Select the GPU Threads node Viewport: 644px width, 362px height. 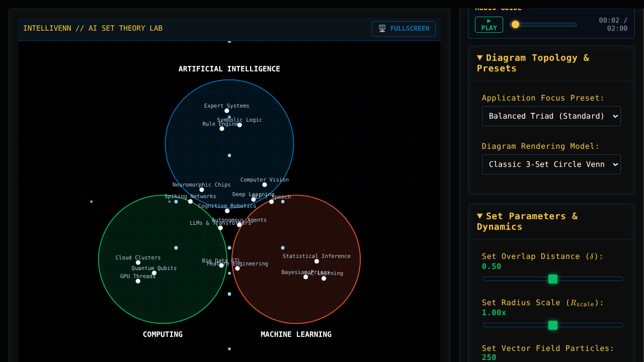point(138,281)
